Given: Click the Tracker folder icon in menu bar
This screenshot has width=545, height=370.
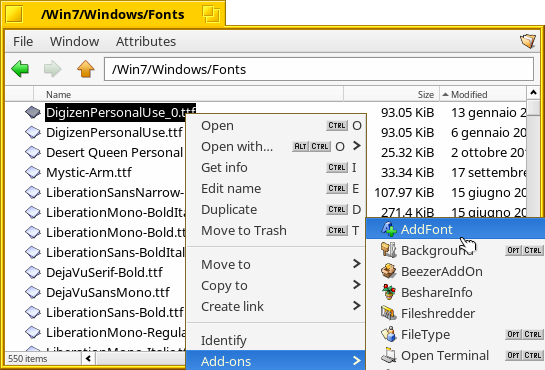Looking at the screenshot, I should coord(528,41).
